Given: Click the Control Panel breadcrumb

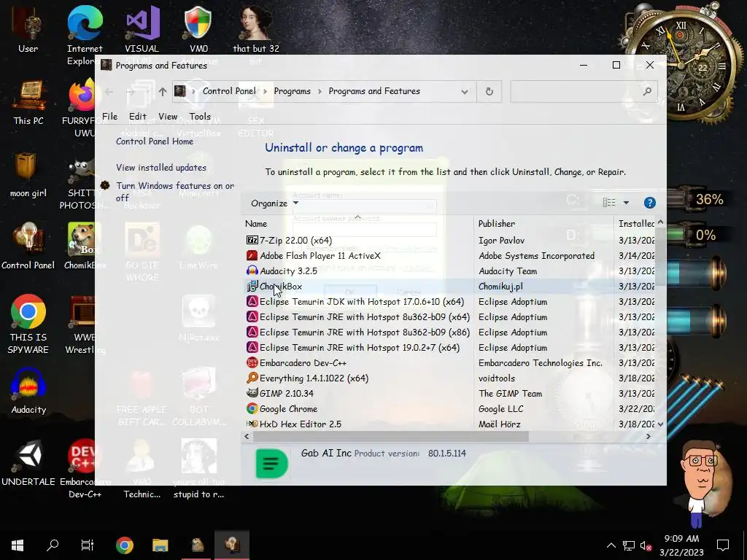Looking at the screenshot, I should pos(229,91).
